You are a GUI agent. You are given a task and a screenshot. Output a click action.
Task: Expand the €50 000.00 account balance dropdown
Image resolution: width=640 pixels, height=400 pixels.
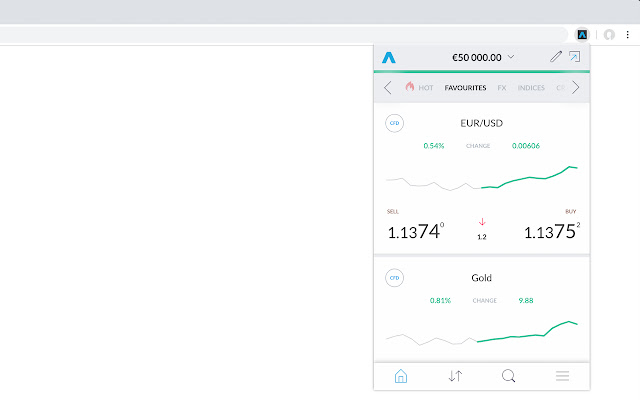(483, 58)
